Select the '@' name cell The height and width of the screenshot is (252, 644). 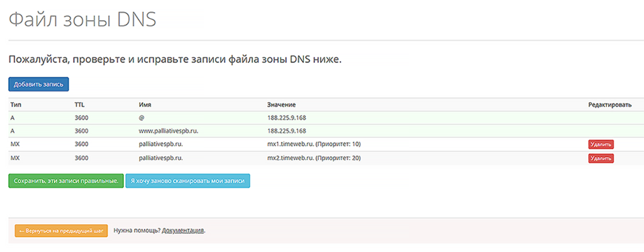tap(142, 118)
